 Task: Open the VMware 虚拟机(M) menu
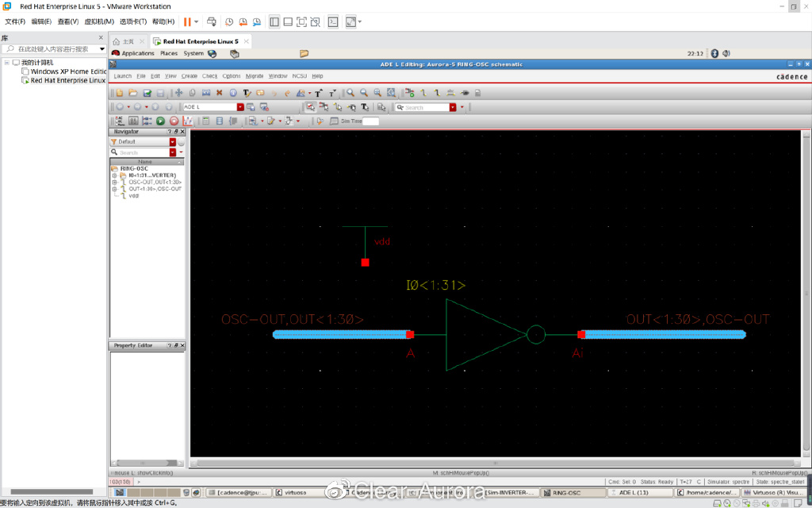[x=99, y=21]
